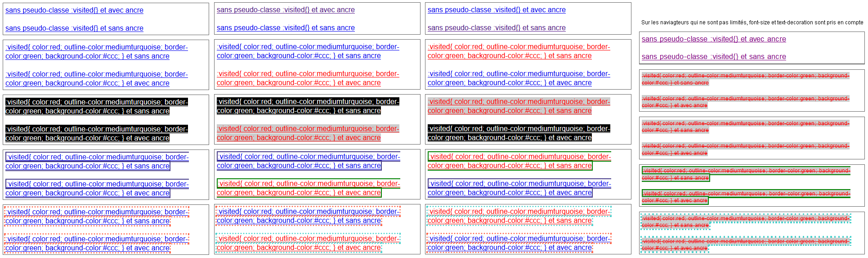This screenshot has width=868, height=258.
Task: Open plain blue ':visited et sans ancre' link, second column
Action: [308, 51]
